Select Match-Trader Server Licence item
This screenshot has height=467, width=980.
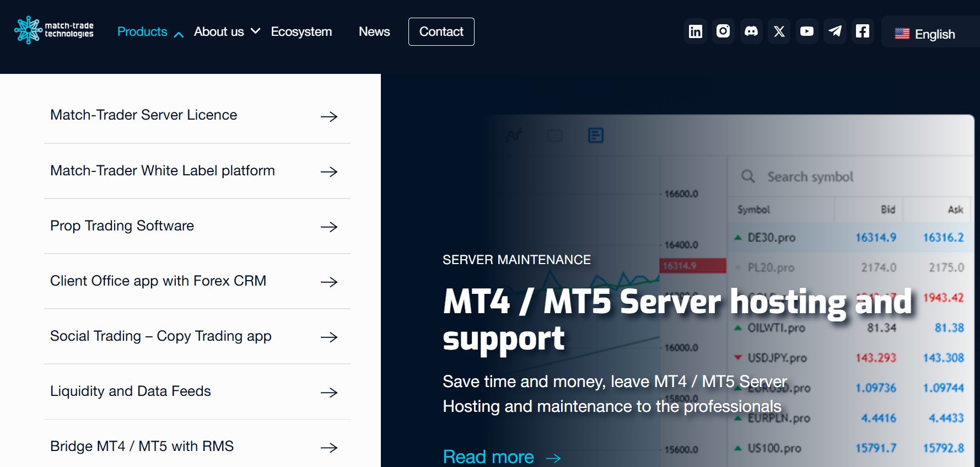point(197,116)
